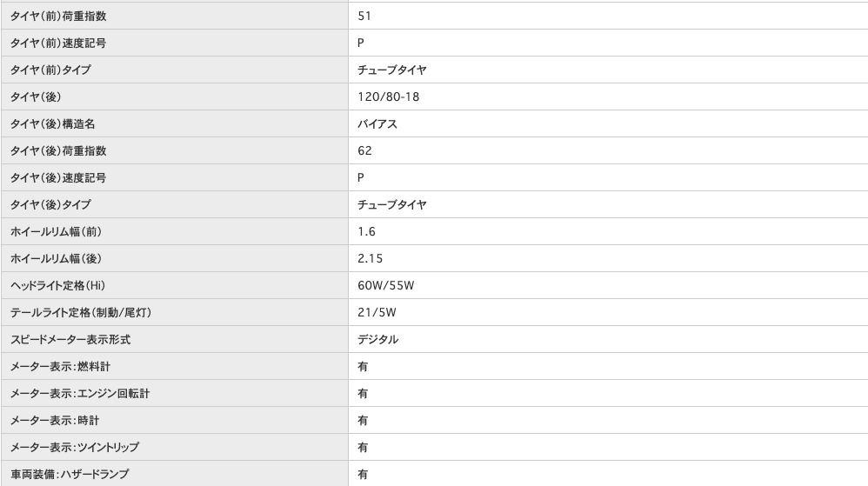Viewport: 868px width, 486px height.
Task: Click the taillight rating value 21/5W
Action: 377,312
